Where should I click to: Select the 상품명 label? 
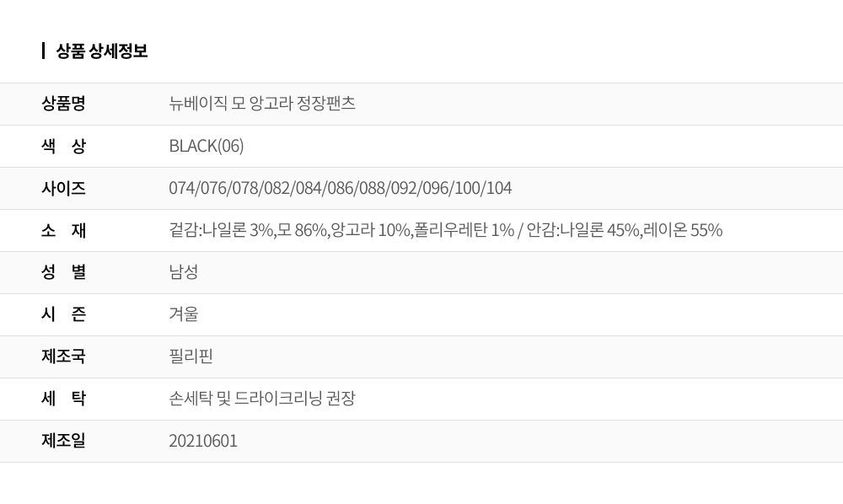[63, 103]
